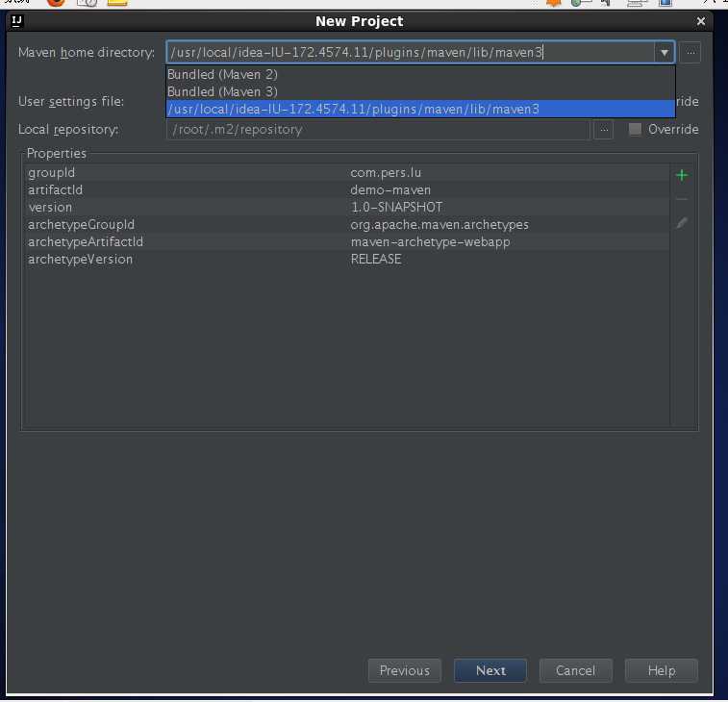Open browse button for Local repository
Image resolution: width=728 pixels, height=702 pixels.
(604, 130)
